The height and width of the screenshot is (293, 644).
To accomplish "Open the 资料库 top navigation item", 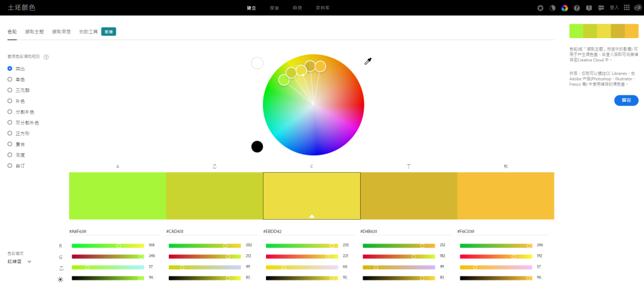I will click(323, 8).
